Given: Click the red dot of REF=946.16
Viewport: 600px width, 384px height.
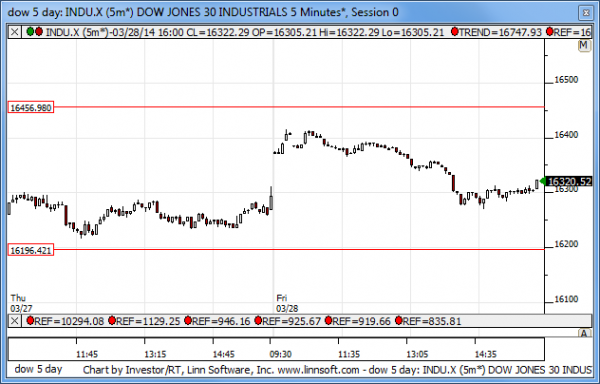Looking at the screenshot, I should pos(188,321).
